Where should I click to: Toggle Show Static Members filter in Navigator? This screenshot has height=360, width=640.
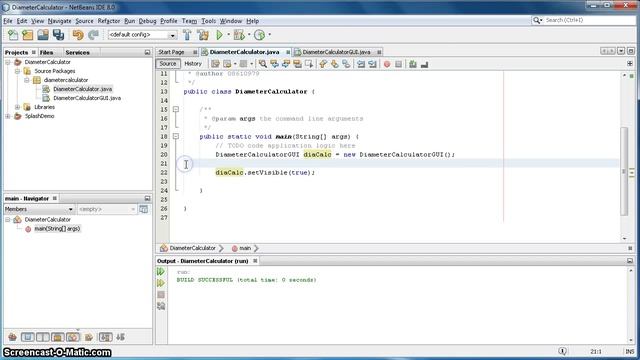pos(42,337)
